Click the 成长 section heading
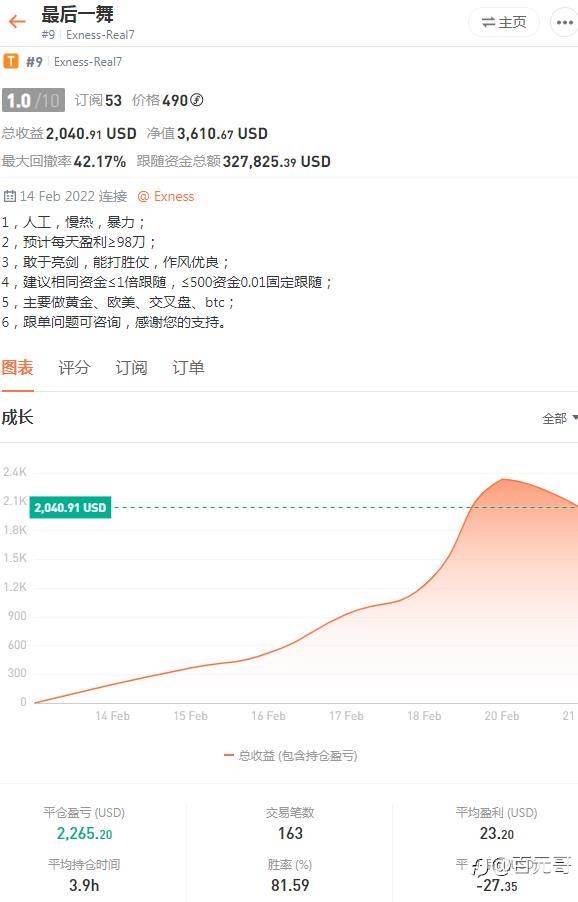578x902 pixels. (17, 417)
